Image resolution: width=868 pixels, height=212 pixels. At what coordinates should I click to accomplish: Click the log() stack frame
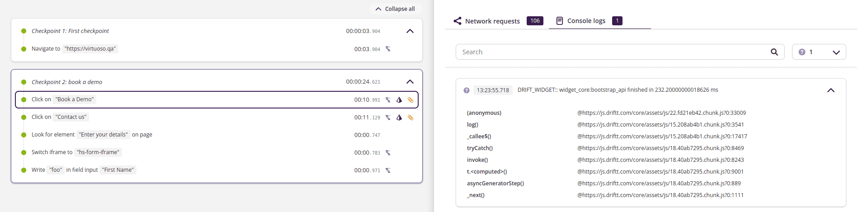click(472, 125)
